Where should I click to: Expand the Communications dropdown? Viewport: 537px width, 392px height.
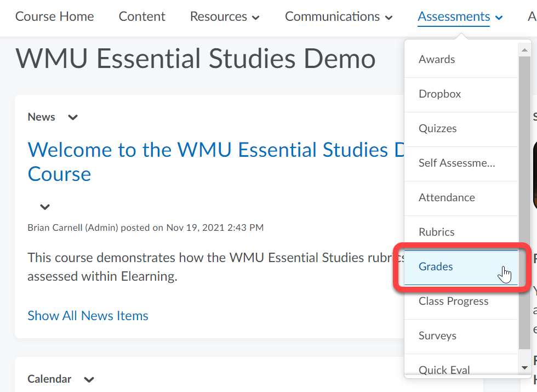(338, 16)
